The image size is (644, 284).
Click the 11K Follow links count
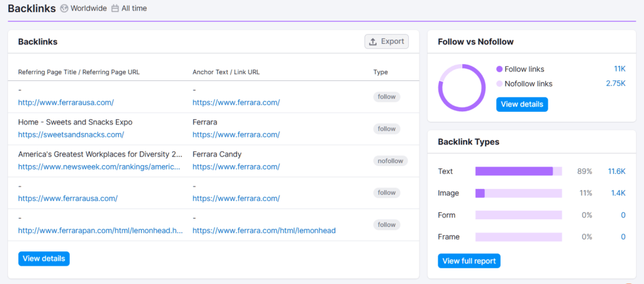[x=619, y=69]
